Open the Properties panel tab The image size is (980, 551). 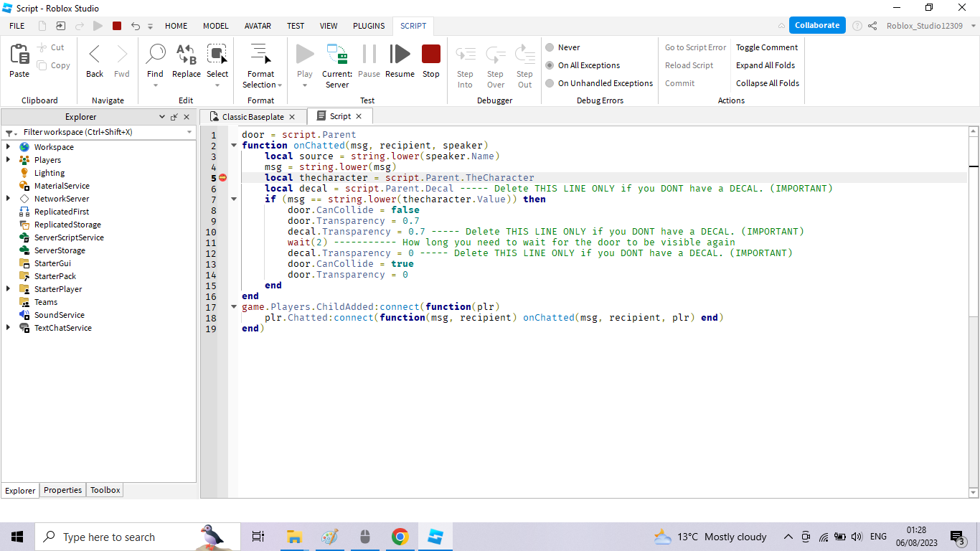tap(62, 490)
